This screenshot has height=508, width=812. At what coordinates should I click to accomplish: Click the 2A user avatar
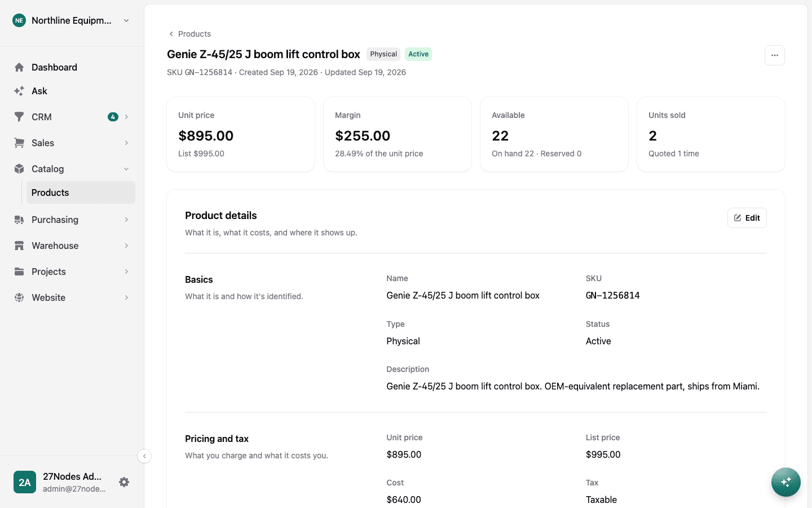coord(25,482)
